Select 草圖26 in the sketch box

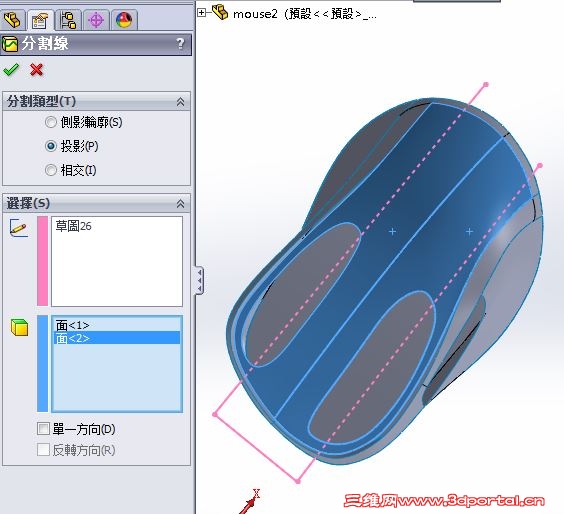(73, 226)
